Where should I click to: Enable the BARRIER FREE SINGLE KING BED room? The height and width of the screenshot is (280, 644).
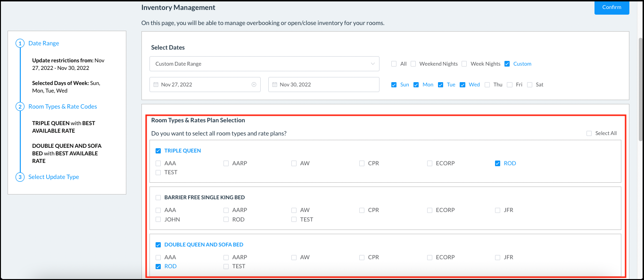tap(158, 197)
